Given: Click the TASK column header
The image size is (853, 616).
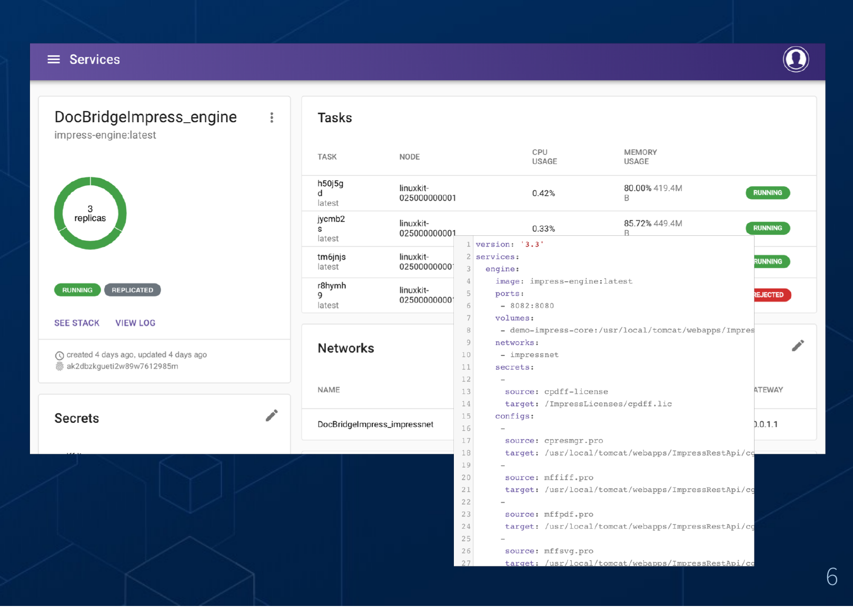Looking at the screenshot, I should pos(327,157).
